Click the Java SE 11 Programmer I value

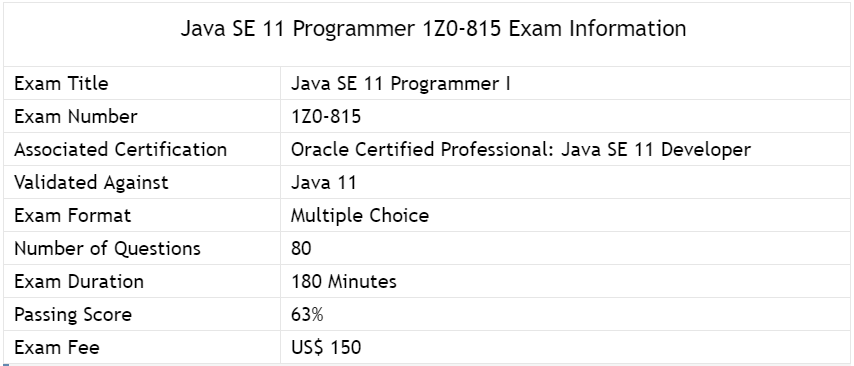400,83
